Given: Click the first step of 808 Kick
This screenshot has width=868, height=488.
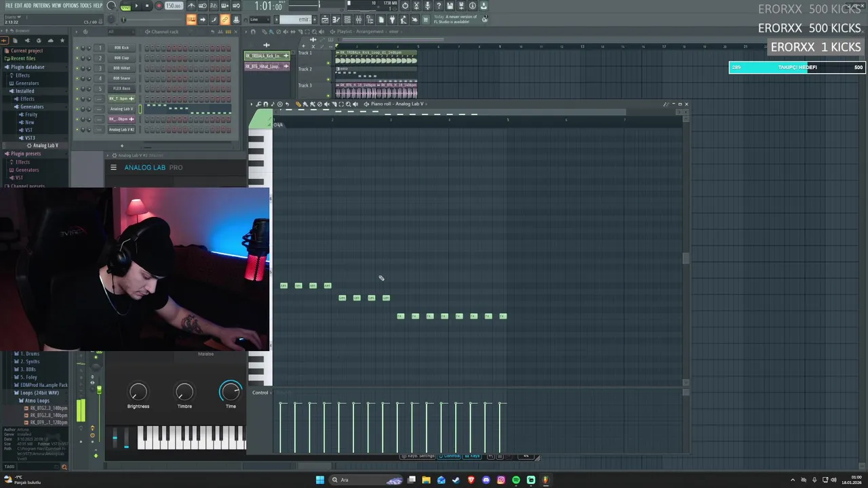Looking at the screenshot, I should click(x=146, y=47).
